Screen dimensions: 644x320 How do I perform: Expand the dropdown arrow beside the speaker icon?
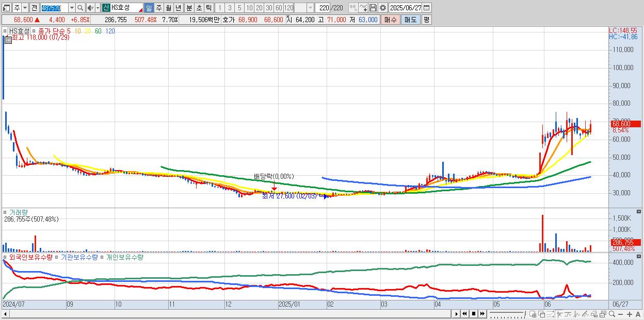coord(98,8)
